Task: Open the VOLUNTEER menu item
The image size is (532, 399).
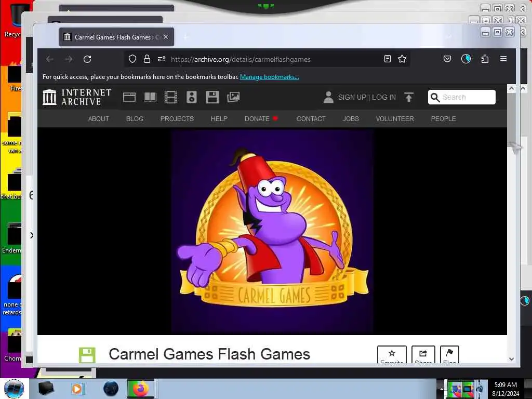Action: [x=395, y=119]
